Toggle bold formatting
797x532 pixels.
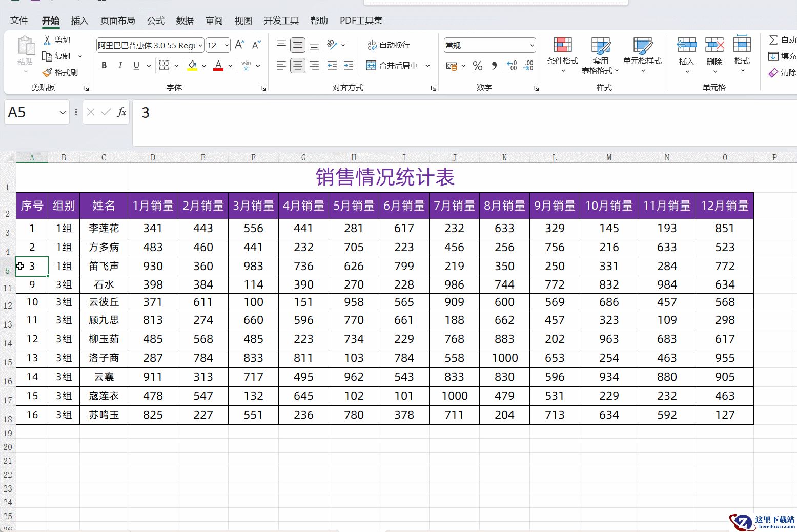point(104,66)
